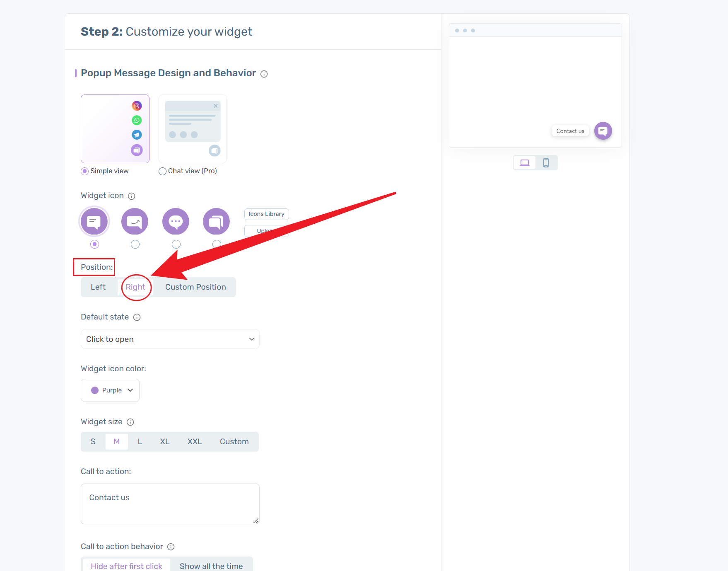This screenshot has height=571, width=728.
Task: Choose Custom Position for the widget
Action: click(x=195, y=287)
